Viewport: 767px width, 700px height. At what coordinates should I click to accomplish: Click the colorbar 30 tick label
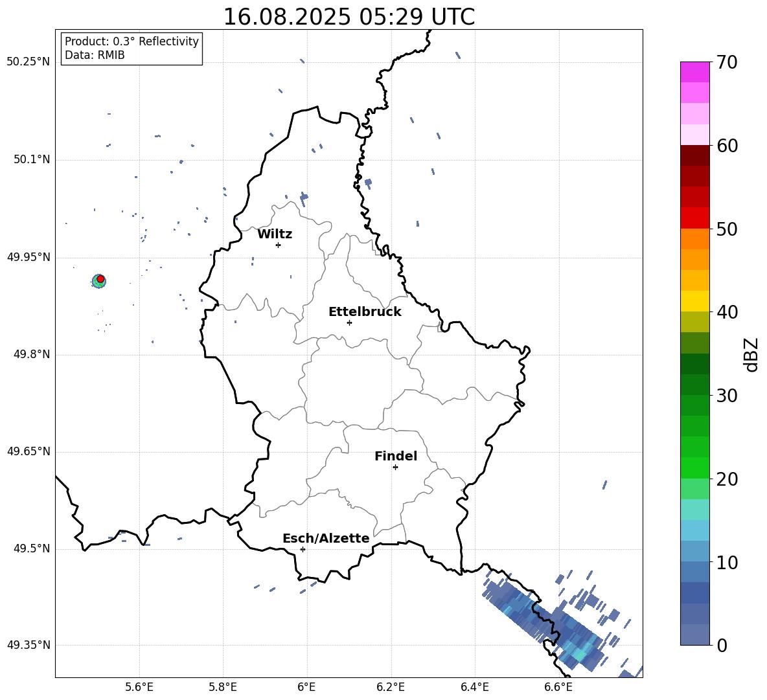[x=727, y=396]
